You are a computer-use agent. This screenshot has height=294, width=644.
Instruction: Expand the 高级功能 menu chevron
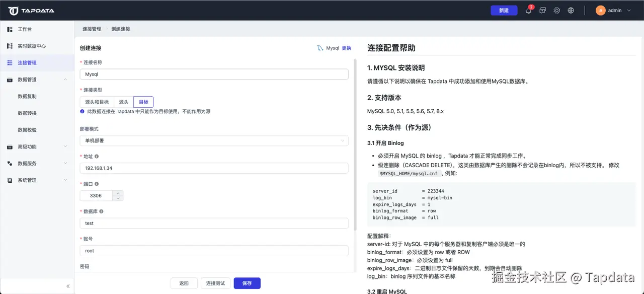point(65,146)
